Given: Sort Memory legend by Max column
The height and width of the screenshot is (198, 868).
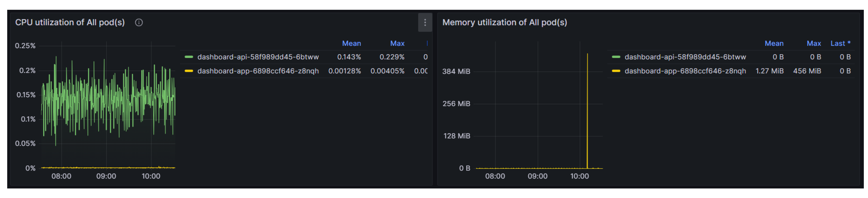Looking at the screenshot, I should coord(813,44).
